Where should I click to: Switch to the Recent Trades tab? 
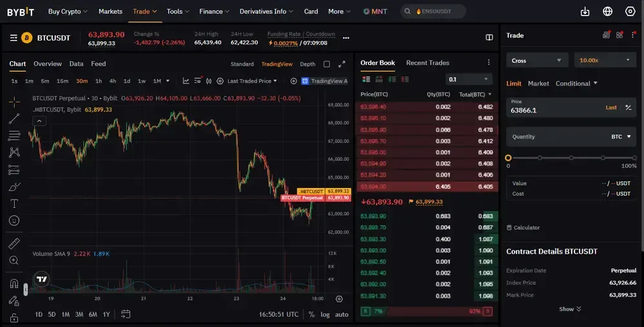427,63
